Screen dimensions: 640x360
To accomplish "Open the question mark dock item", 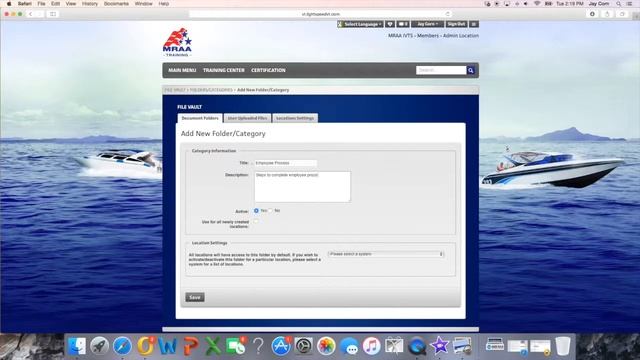I will tap(258, 346).
